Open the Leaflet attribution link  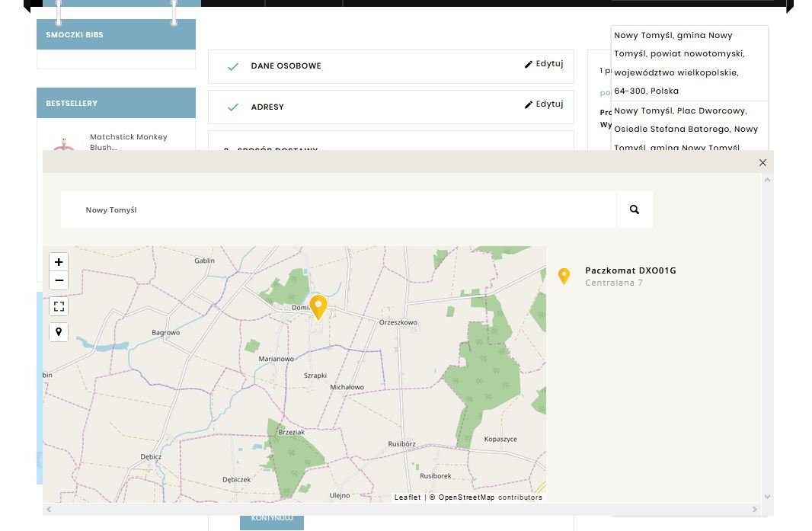tap(407, 497)
